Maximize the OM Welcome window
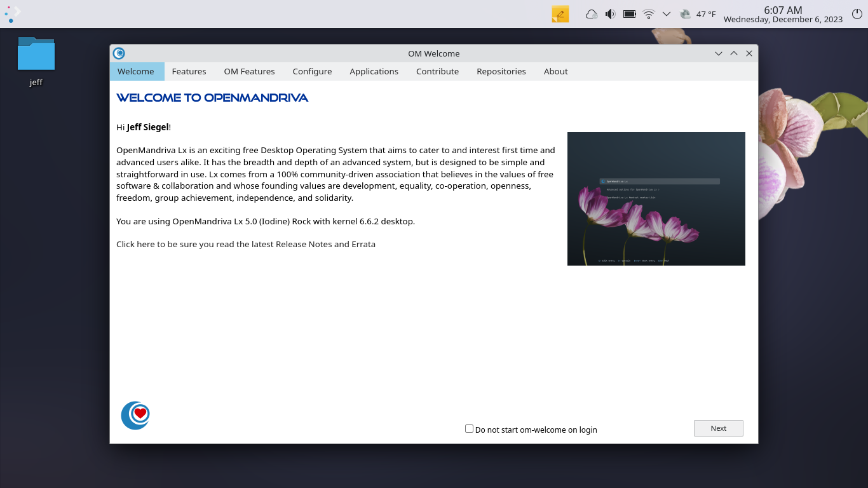The image size is (868, 488). (x=734, y=53)
